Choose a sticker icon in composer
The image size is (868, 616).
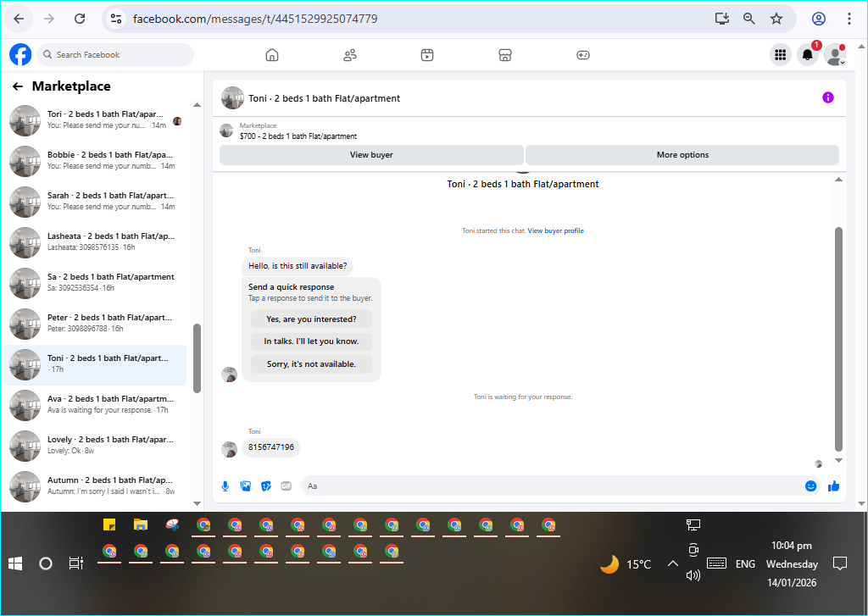pos(265,486)
